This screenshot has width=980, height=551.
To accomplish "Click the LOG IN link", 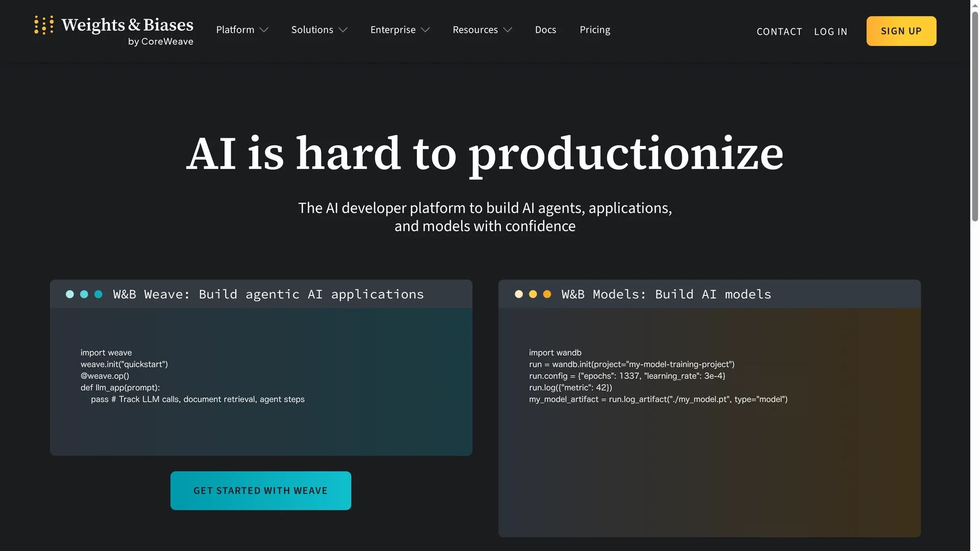I will click(830, 32).
